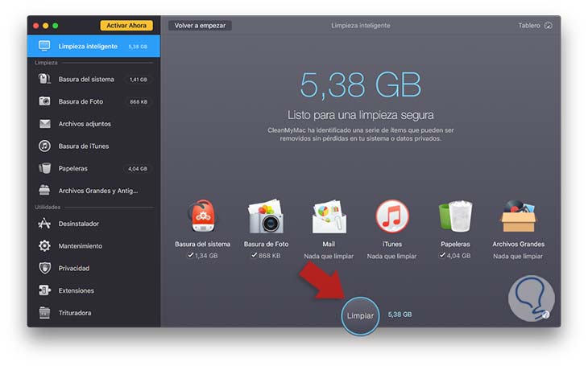Image resolution: width=588 pixels, height=366 pixels.
Task: Uncheck the Basura de Foto 868 KB checkbox
Action: tap(254, 255)
